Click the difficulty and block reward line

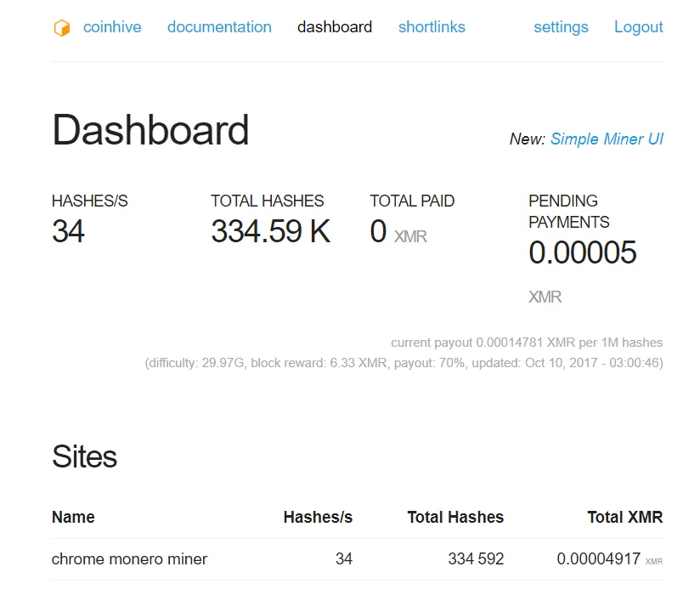coord(404,363)
